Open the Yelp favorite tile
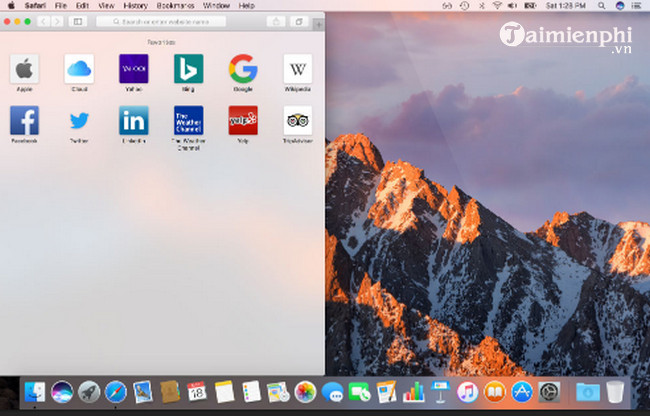 click(x=242, y=121)
